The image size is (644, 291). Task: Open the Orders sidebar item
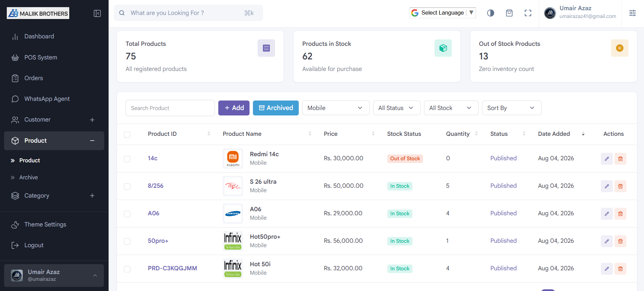click(54, 78)
